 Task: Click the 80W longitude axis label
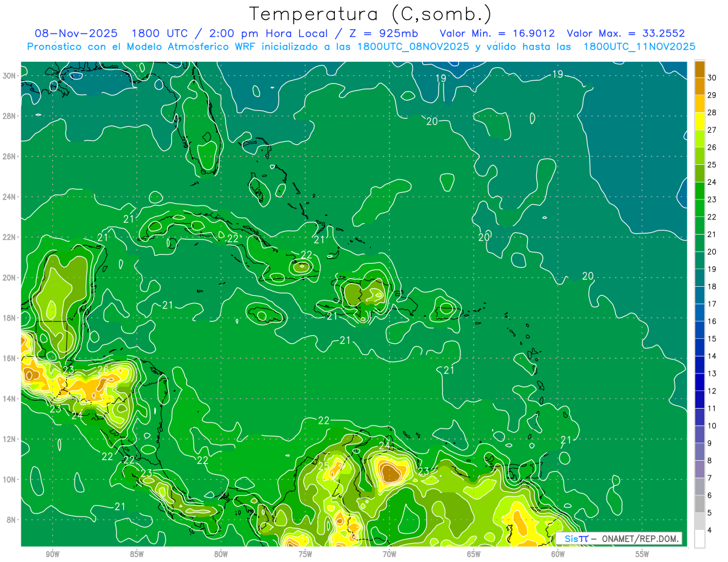click(x=221, y=554)
